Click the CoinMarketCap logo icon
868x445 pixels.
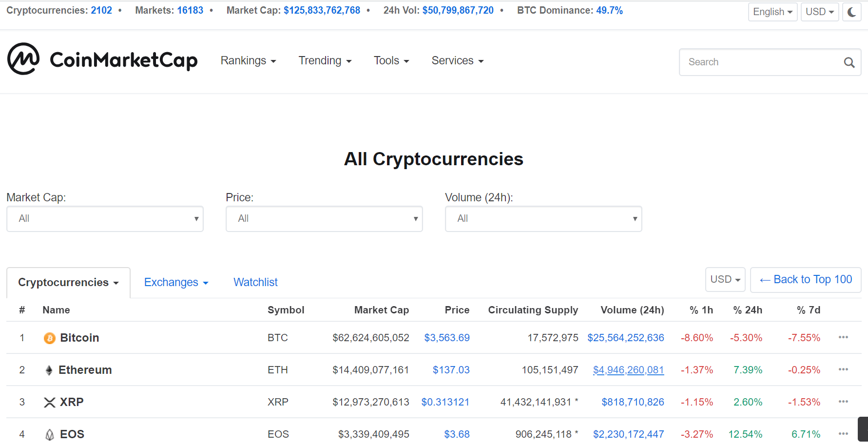(x=23, y=59)
